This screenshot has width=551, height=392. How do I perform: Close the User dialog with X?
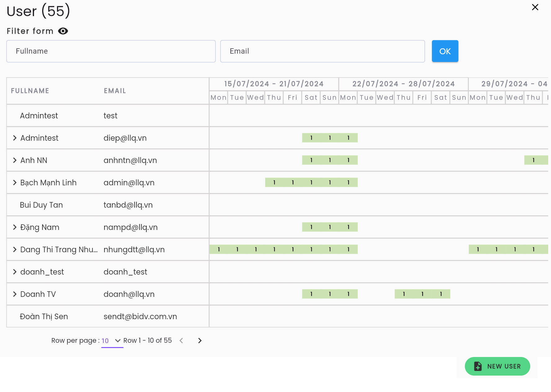point(535,7)
